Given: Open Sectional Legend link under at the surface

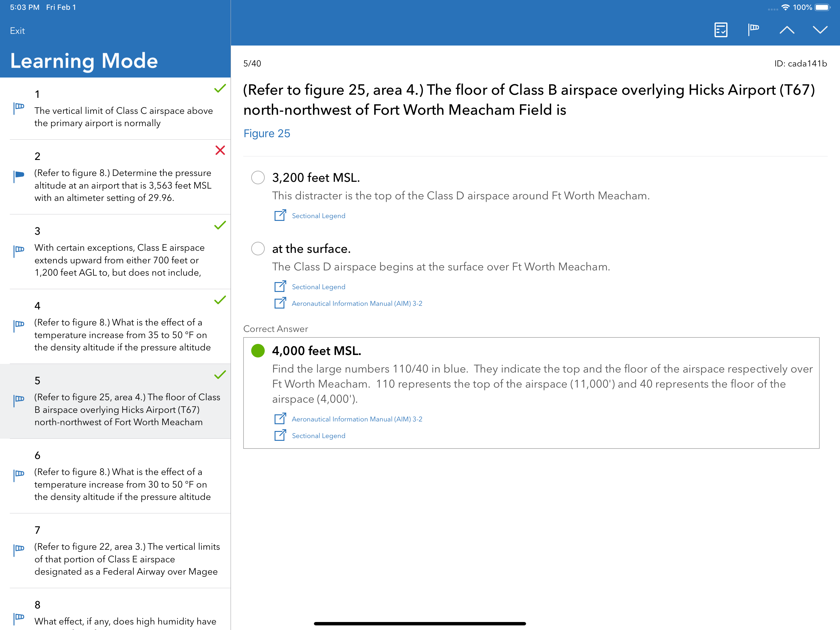Looking at the screenshot, I should 319,287.
